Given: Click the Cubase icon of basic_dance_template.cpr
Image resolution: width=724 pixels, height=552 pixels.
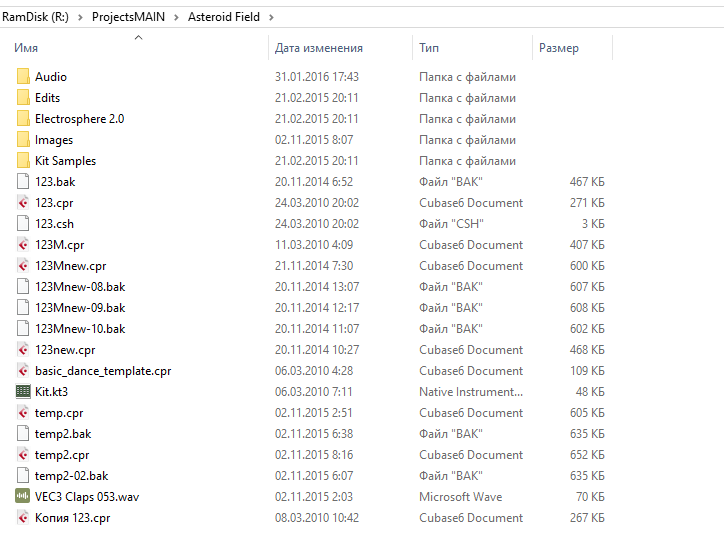Looking at the screenshot, I should point(23,371).
